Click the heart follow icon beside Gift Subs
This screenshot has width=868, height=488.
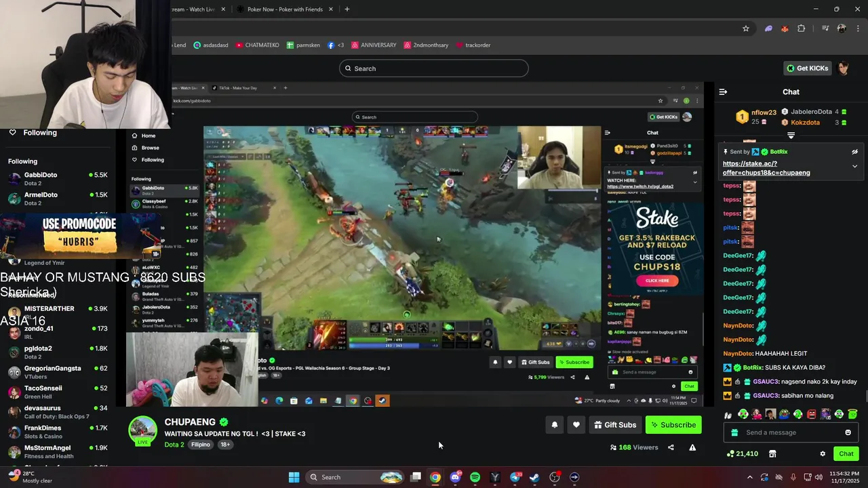pos(576,425)
